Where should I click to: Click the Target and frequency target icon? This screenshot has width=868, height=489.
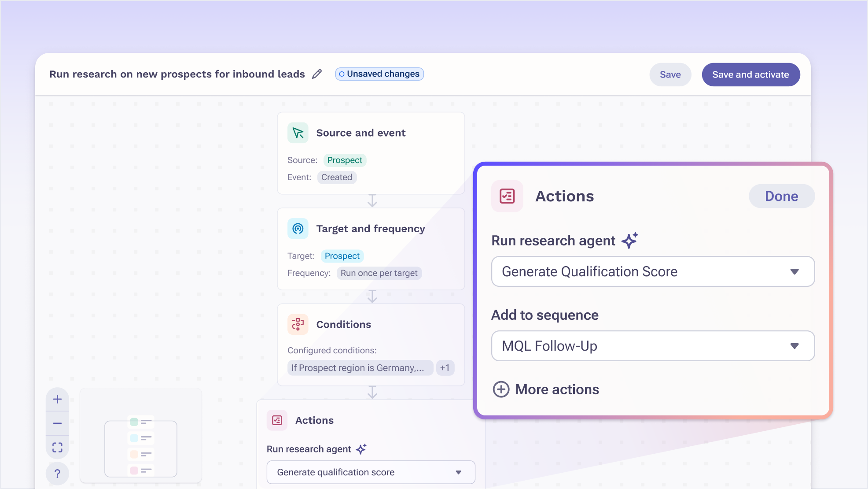tap(298, 228)
